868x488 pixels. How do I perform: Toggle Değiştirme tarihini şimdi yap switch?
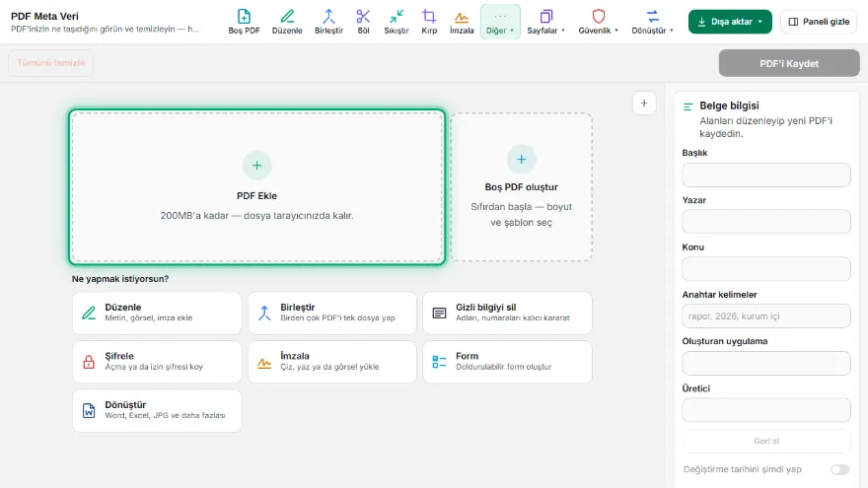pos(839,469)
